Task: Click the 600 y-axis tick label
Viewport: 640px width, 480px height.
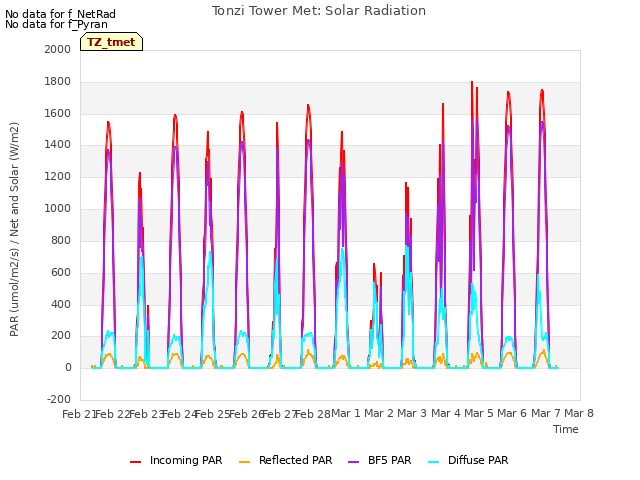Action: click(61, 272)
